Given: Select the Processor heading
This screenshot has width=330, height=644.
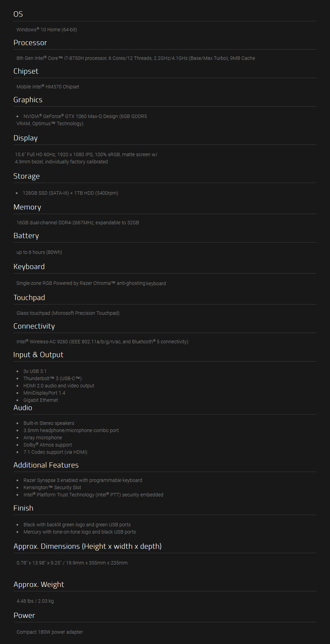Looking at the screenshot, I should tap(30, 43).
